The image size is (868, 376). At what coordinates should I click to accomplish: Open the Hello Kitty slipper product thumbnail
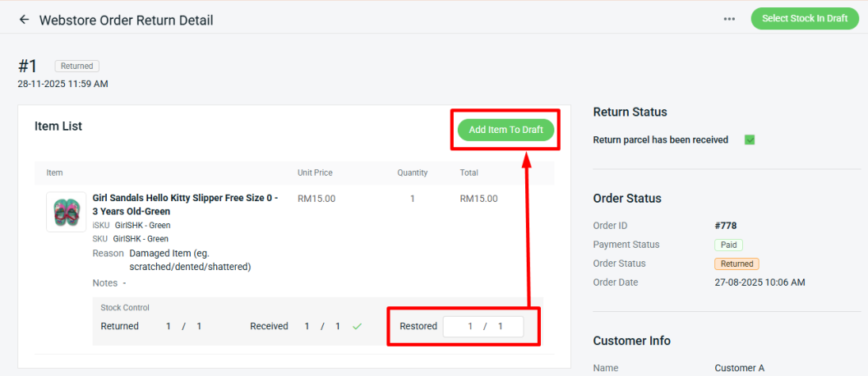click(x=66, y=212)
